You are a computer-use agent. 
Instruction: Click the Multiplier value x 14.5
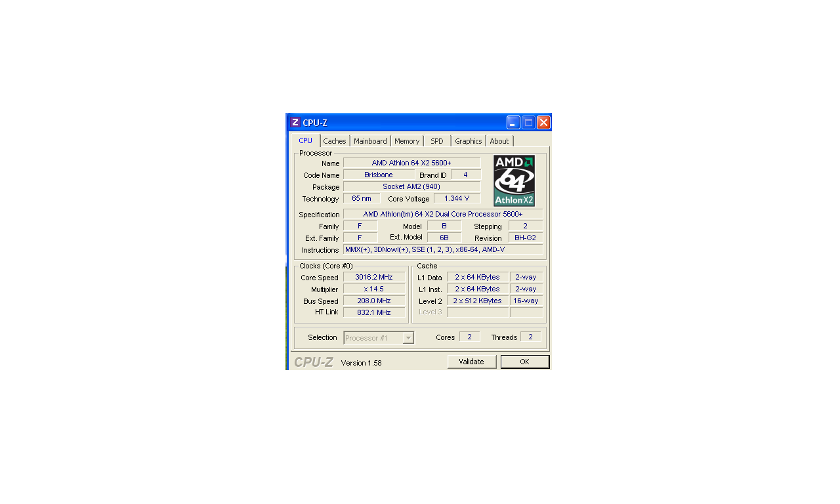click(374, 289)
